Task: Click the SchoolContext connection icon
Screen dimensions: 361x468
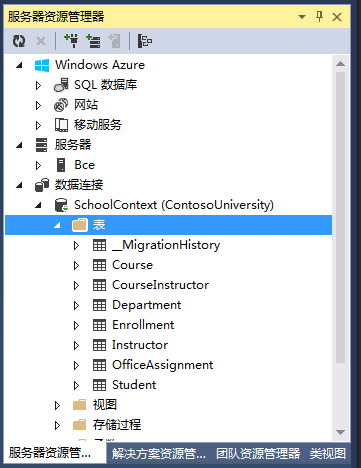Action: tap(61, 205)
